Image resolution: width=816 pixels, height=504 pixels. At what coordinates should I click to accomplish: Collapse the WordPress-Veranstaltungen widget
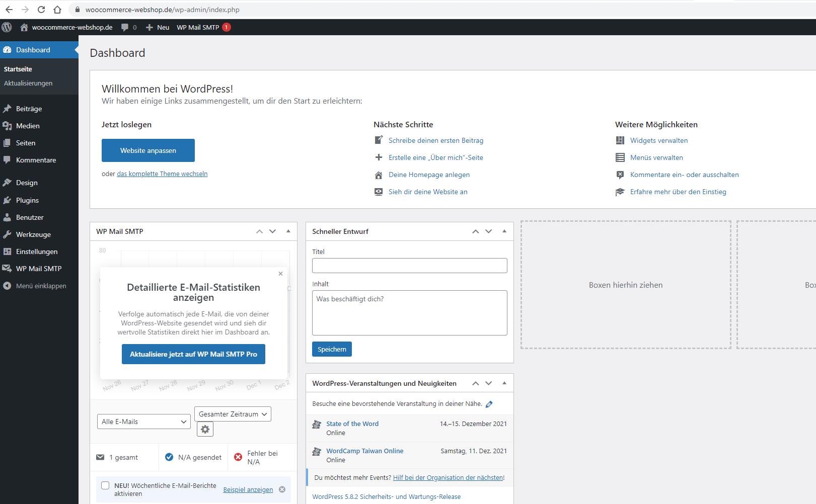point(504,383)
